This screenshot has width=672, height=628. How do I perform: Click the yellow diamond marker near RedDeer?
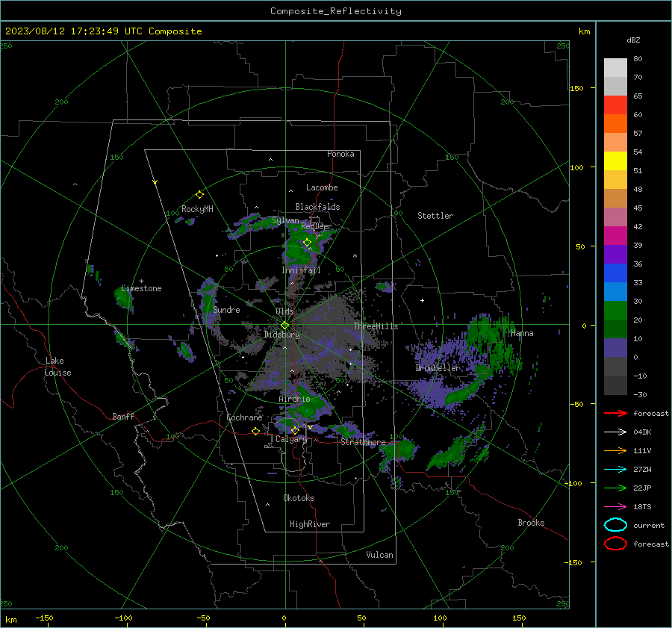(x=307, y=243)
